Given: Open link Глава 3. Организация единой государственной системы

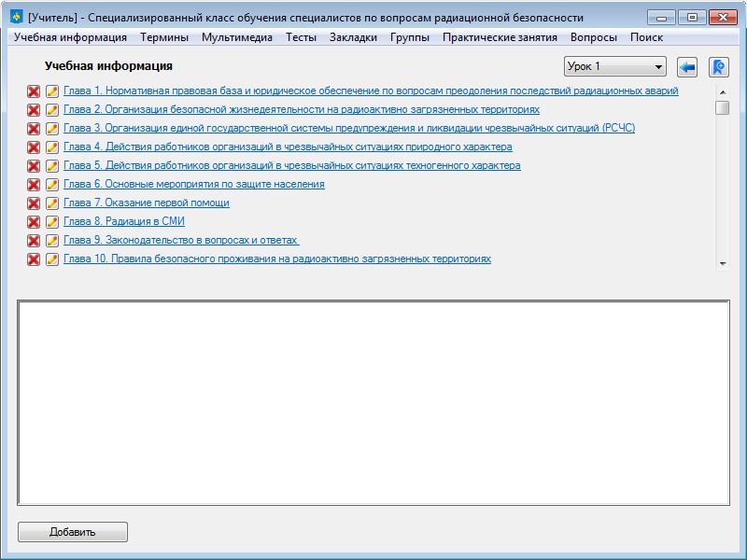Looking at the screenshot, I should [349, 128].
